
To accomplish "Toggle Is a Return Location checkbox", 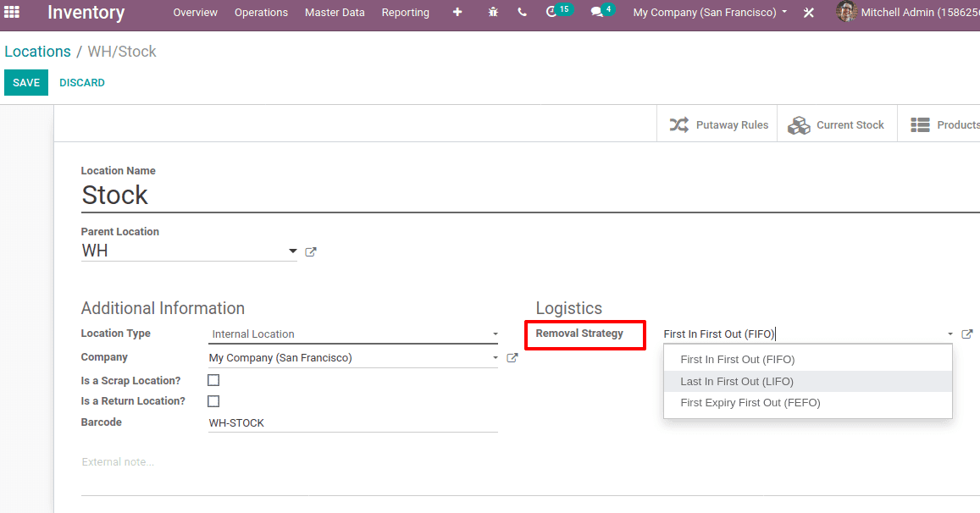I will click(213, 401).
